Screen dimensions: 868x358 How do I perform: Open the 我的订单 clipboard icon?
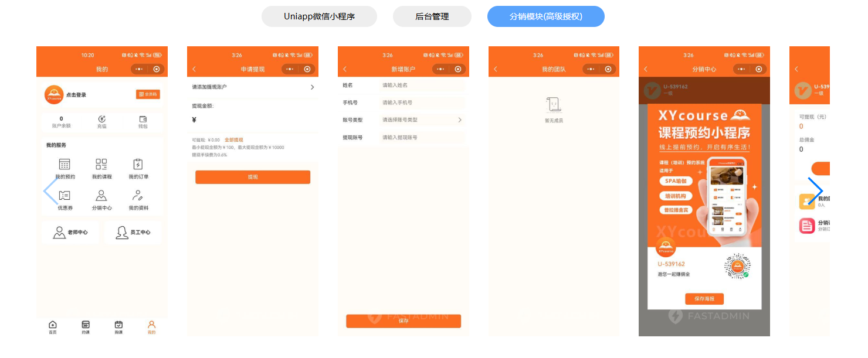click(x=138, y=164)
